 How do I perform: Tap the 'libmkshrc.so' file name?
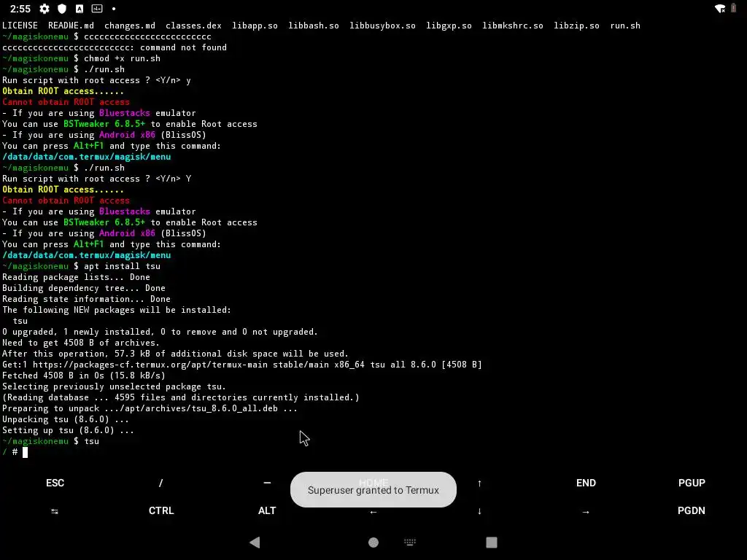pyautogui.click(x=513, y=26)
